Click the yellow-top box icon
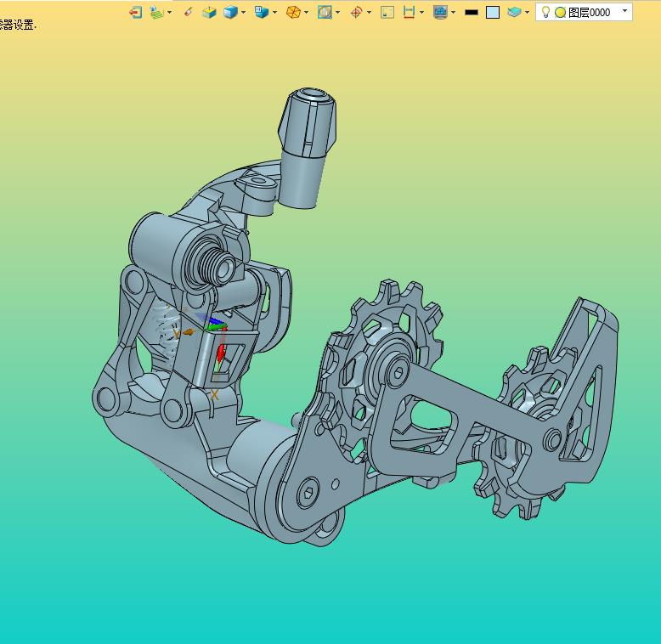 click(x=209, y=12)
